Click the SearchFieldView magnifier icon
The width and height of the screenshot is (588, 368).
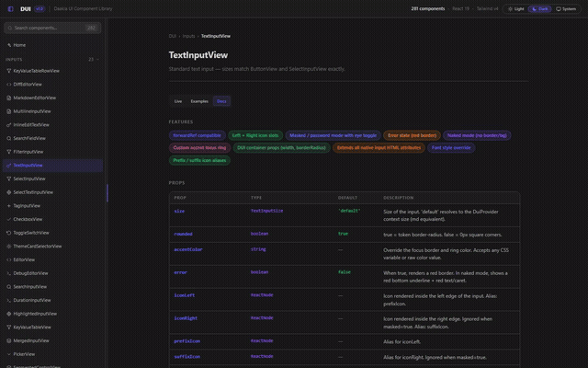(9, 138)
